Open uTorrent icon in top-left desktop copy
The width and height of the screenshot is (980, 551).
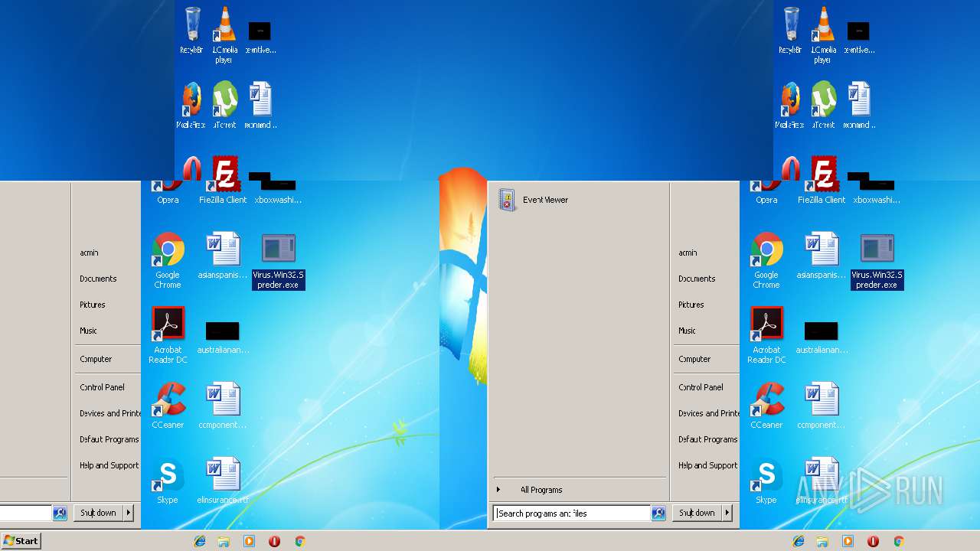click(224, 105)
